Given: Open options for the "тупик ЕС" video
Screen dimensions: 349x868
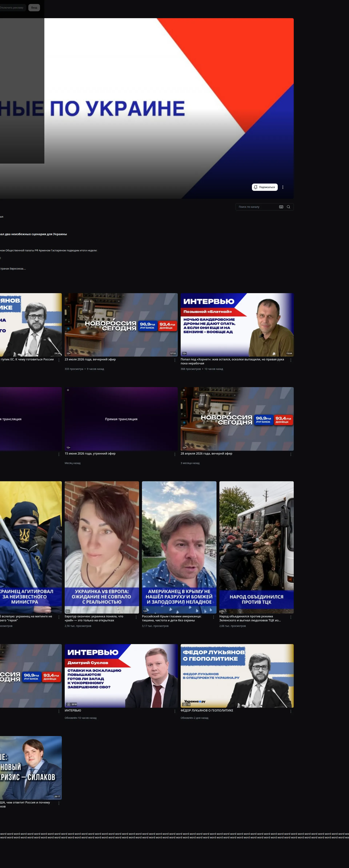Looking at the screenshot, I should [59, 360].
